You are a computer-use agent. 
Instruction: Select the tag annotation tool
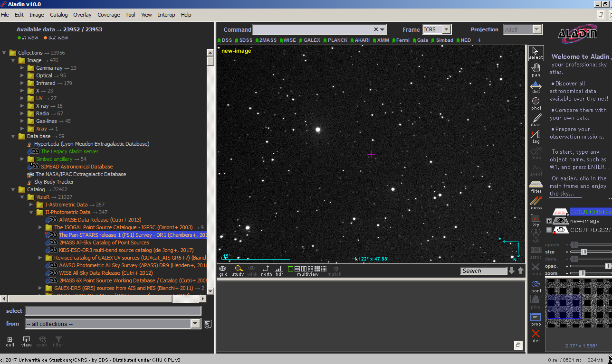[x=536, y=137]
